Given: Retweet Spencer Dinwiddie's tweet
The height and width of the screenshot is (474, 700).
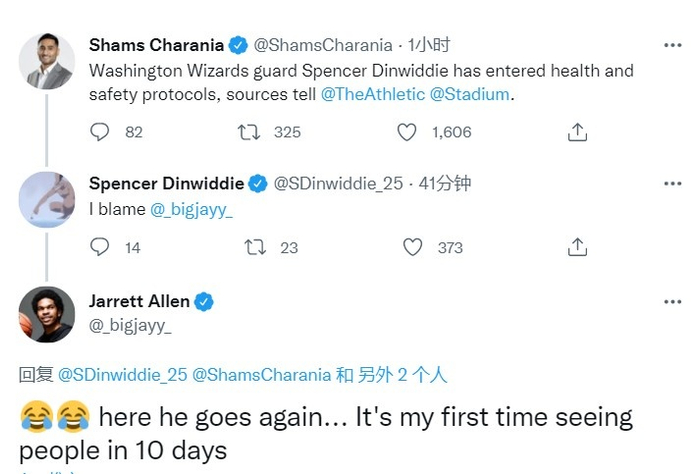Looking at the screenshot, I should coord(255,247).
